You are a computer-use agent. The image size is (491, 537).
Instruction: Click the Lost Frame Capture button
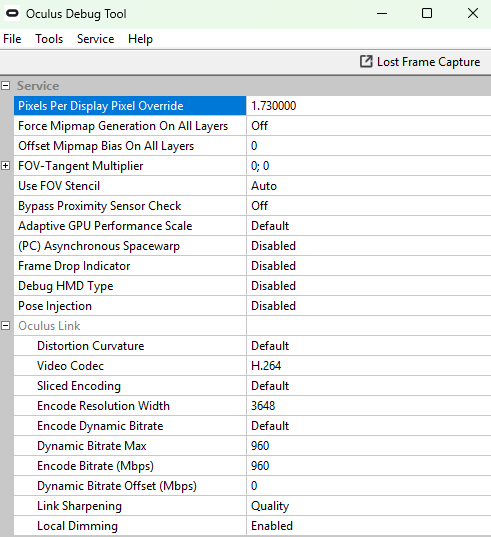click(420, 62)
